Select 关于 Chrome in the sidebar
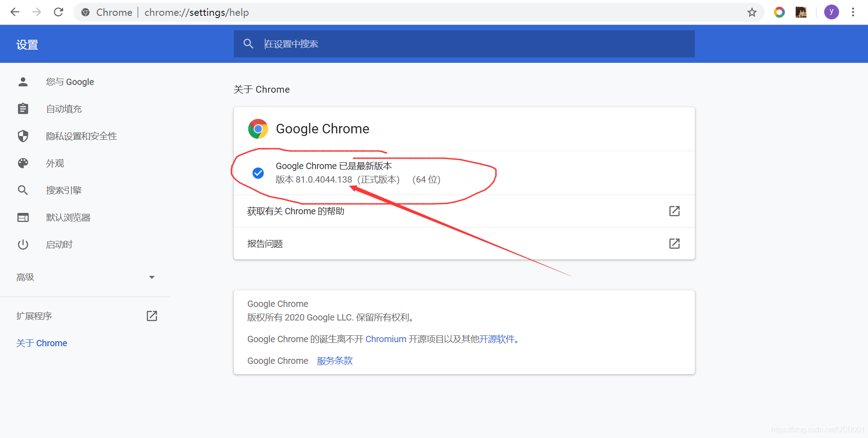This screenshot has width=868, height=438. [42, 343]
